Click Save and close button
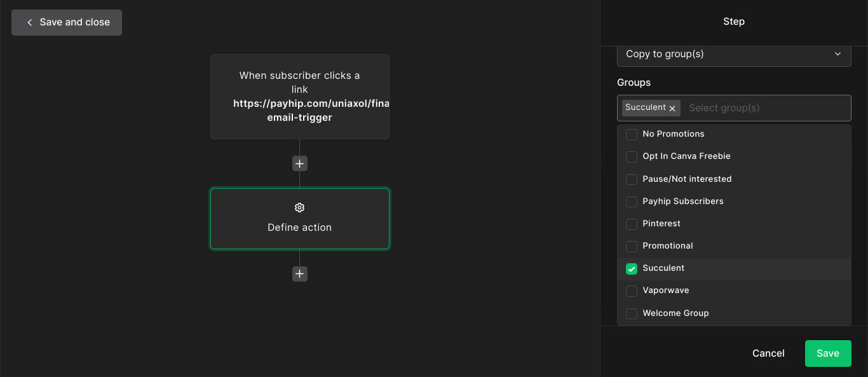The width and height of the screenshot is (868, 377). (x=67, y=22)
